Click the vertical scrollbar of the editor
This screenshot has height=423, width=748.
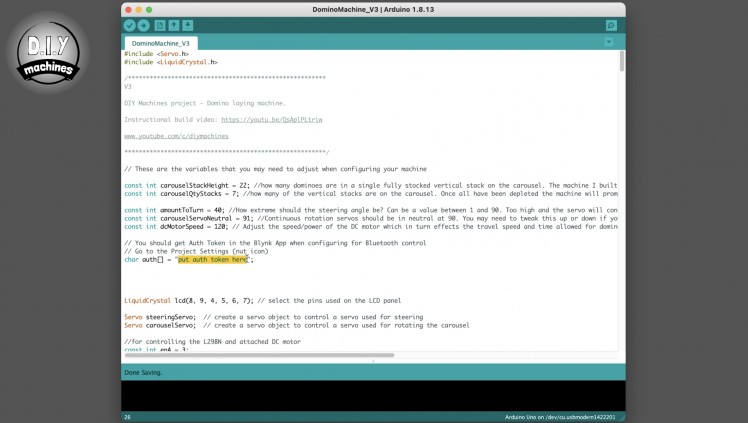point(621,62)
